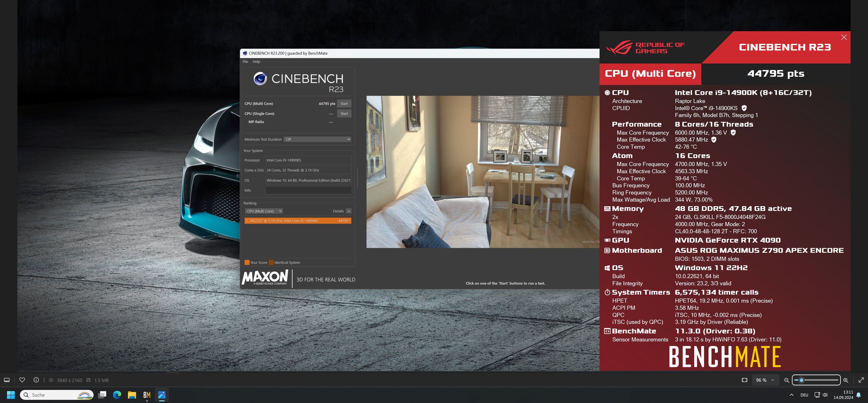Click the Memory module icon
This screenshot has width=868, height=403.
[x=607, y=209]
